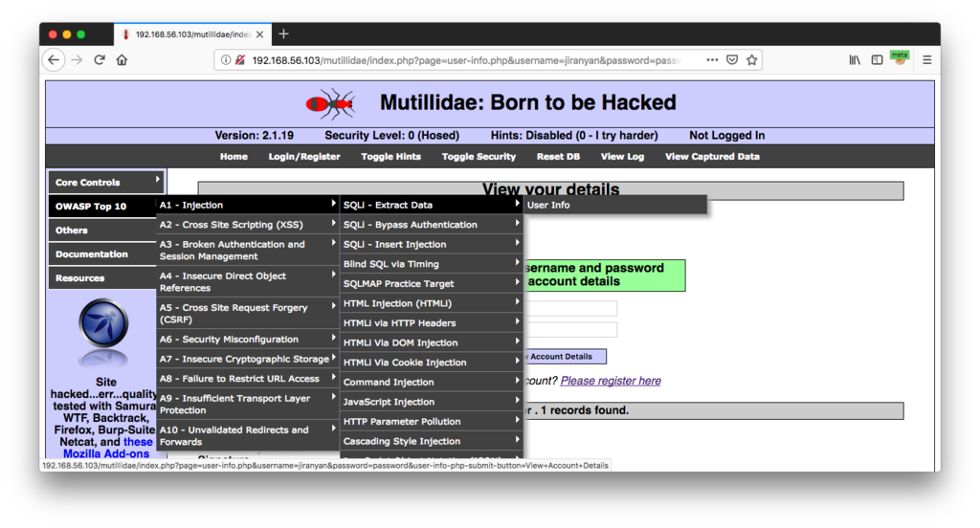Expand A1 - Injection submenu
The width and height of the screenshot is (980, 528).
(x=248, y=205)
